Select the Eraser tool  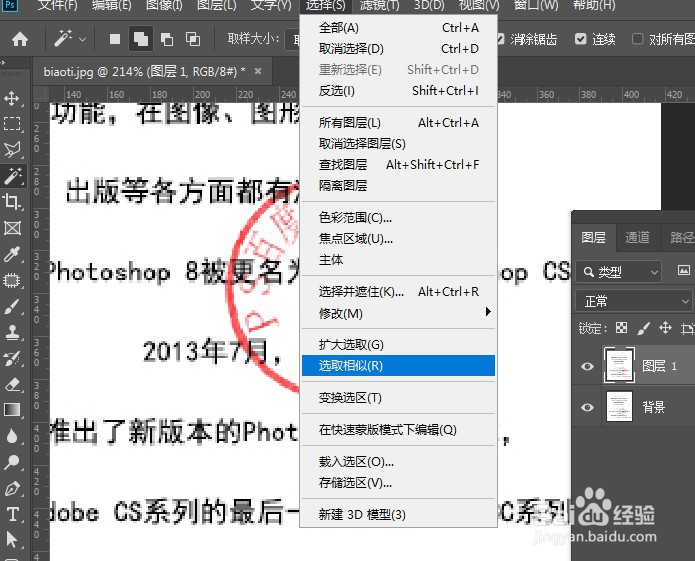point(12,384)
